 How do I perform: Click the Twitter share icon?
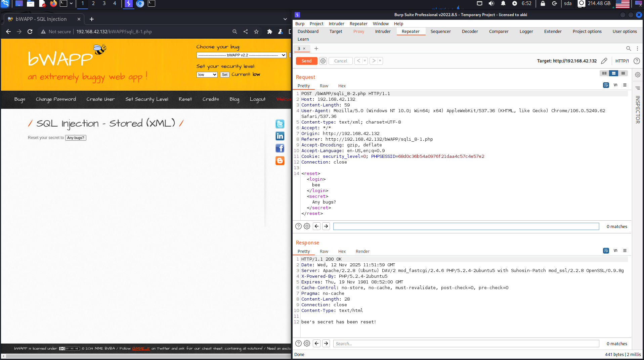tap(280, 124)
